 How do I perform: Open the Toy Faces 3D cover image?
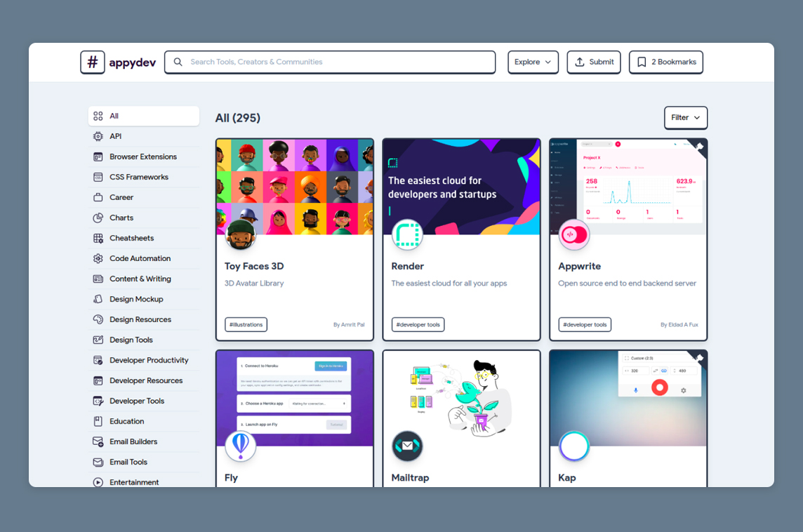[x=295, y=187]
